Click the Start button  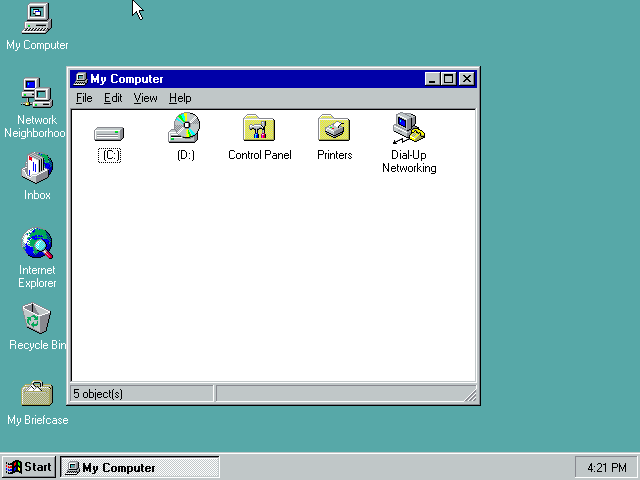pos(29,467)
